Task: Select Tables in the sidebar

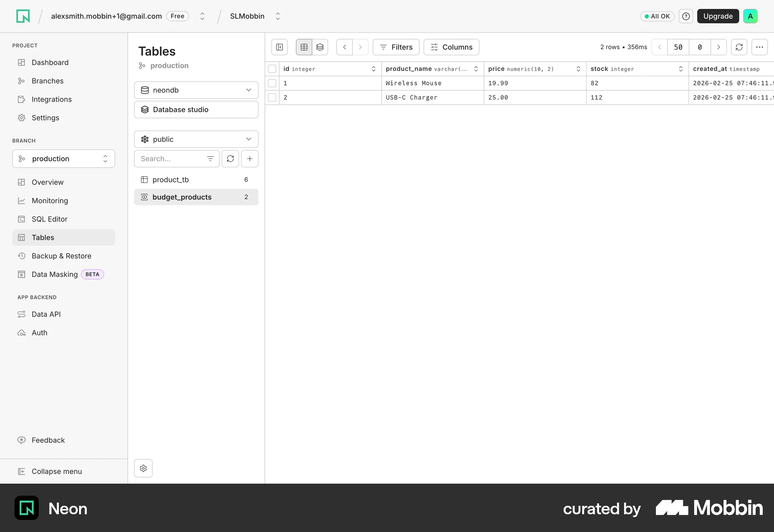Action: click(x=64, y=238)
